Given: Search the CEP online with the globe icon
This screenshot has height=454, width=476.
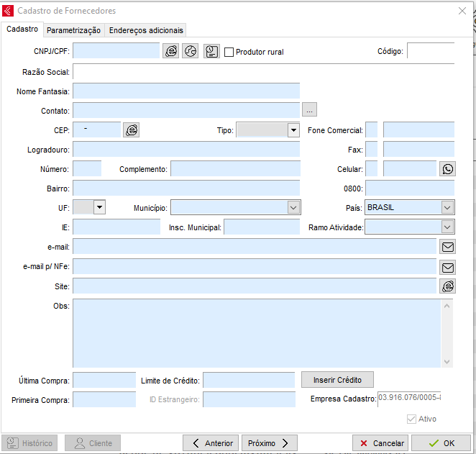Looking at the screenshot, I should point(131,130).
